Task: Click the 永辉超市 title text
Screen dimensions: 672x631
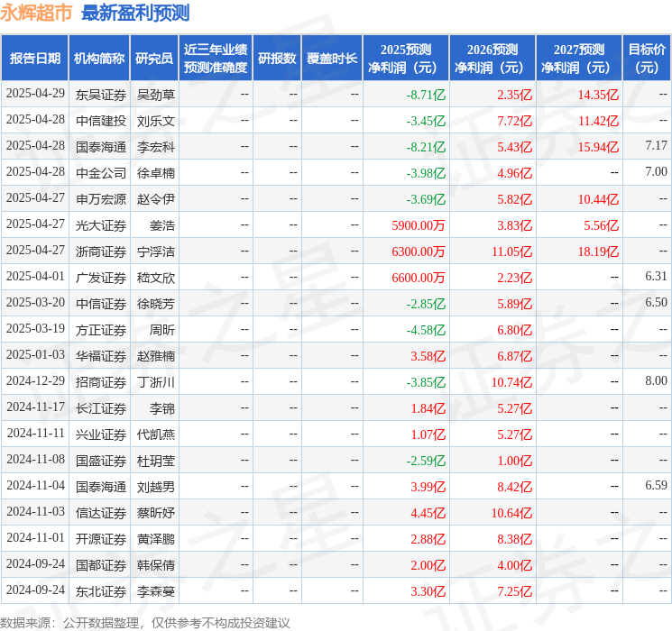Action: tap(36, 13)
